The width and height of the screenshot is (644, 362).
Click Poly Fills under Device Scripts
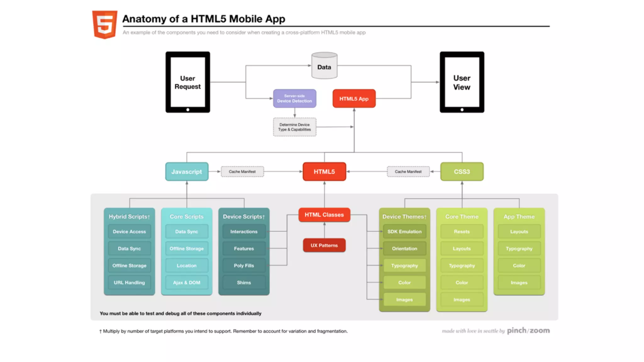(x=244, y=266)
